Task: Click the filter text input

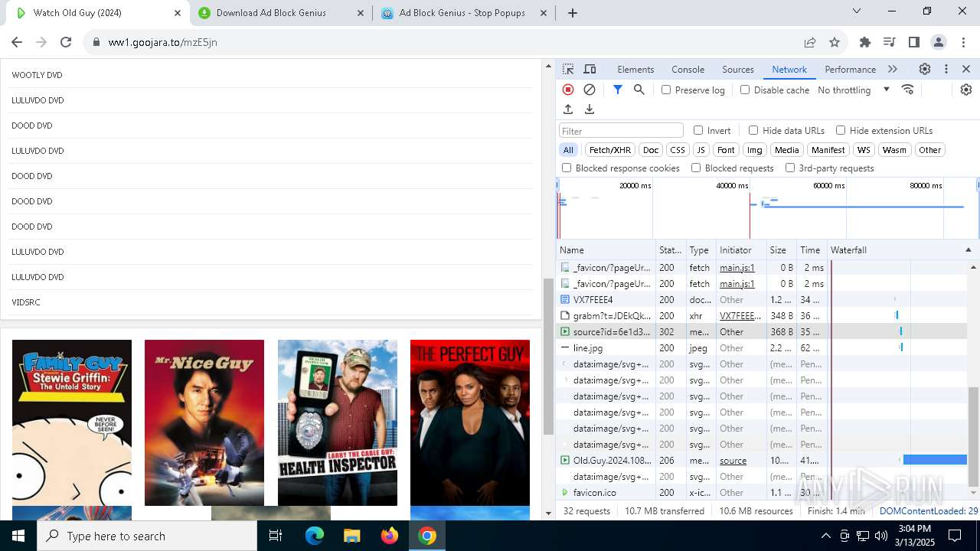Action: coord(621,131)
